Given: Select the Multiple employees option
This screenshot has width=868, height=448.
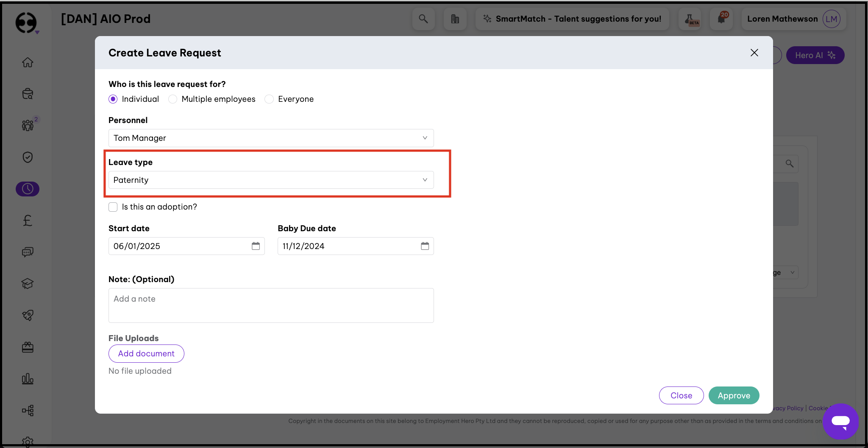Looking at the screenshot, I should coord(173,99).
